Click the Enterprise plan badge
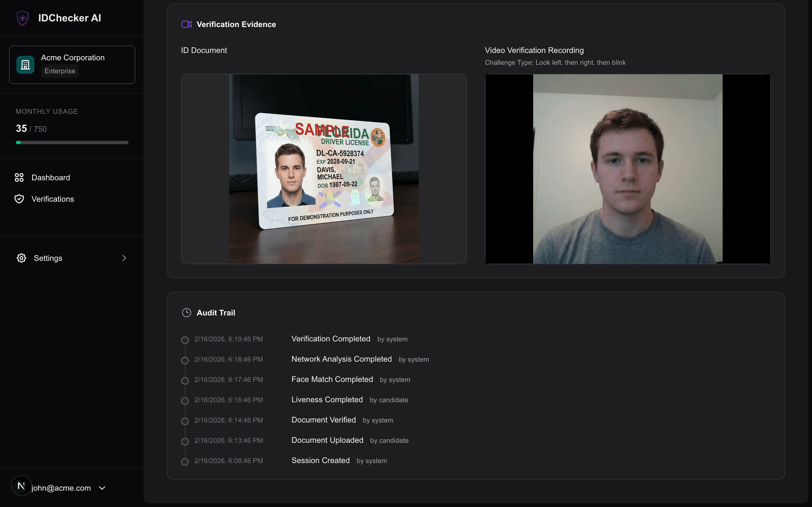Screen dimensions: 812x507 pos(60,71)
